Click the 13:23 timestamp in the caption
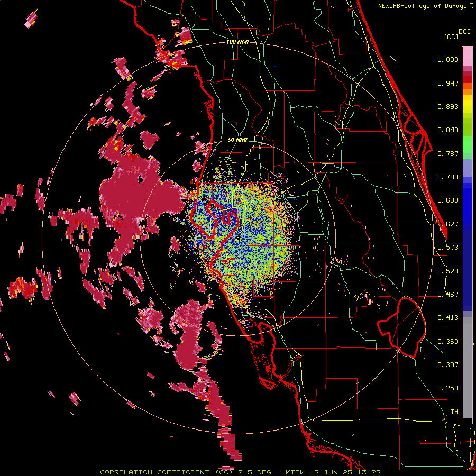 click(370, 472)
